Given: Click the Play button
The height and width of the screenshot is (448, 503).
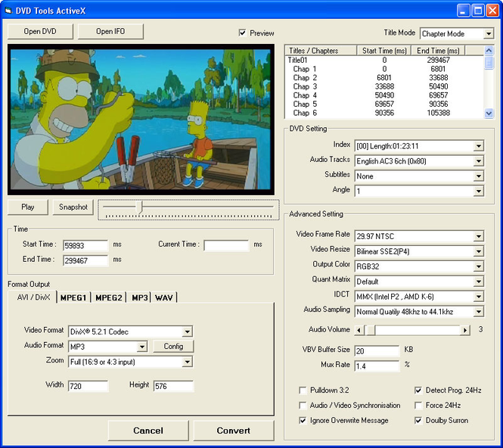Looking at the screenshot, I should [28, 207].
